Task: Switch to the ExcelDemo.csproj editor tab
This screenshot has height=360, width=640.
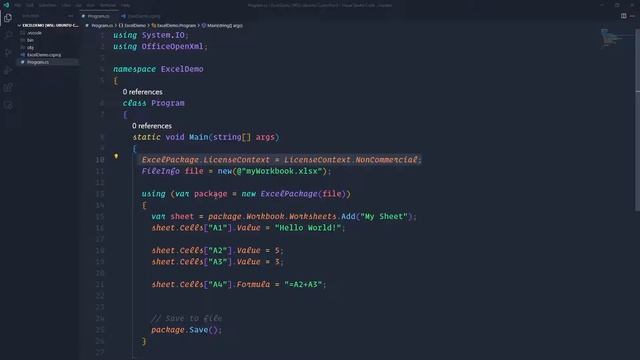Action: [141, 16]
